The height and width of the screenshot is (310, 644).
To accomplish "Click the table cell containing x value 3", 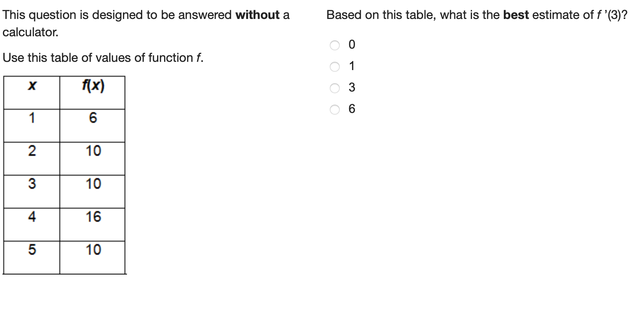I will [x=31, y=183].
